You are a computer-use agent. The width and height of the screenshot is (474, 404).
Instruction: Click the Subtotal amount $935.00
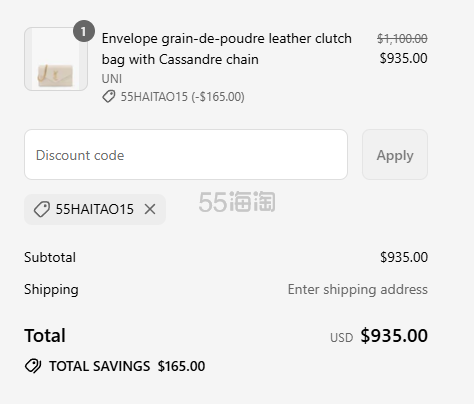(x=404, y=257)
